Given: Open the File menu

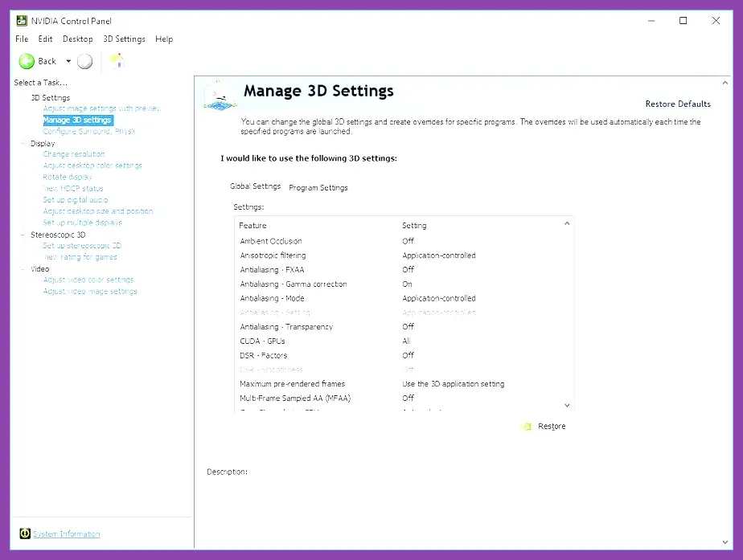Looking at the screenshot, I should 22,39.
